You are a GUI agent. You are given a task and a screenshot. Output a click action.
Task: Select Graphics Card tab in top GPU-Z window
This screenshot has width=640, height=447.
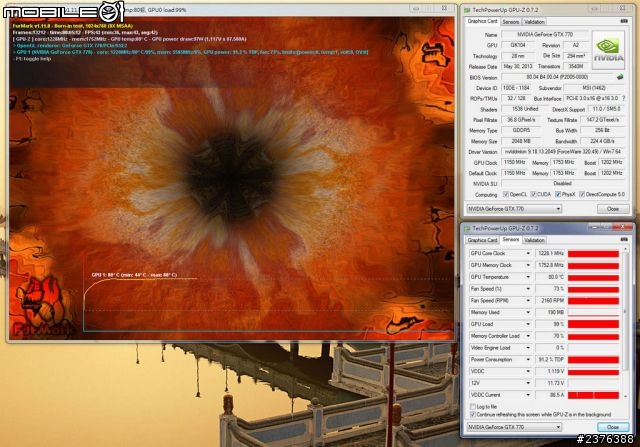(x=482, y=21)
